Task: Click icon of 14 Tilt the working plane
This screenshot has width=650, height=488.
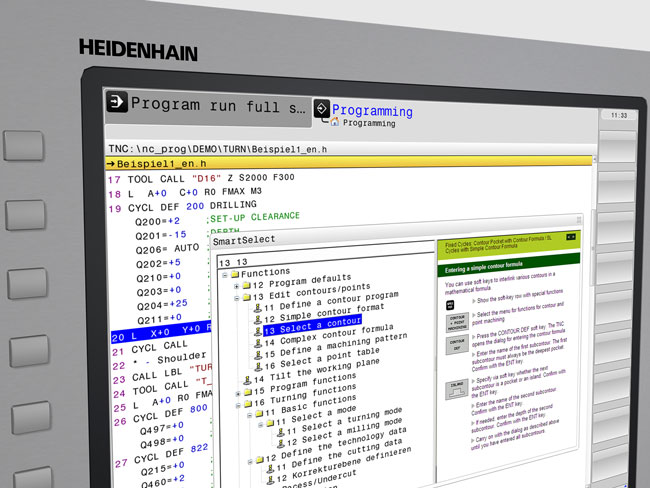Action: [x=247, y=380]
